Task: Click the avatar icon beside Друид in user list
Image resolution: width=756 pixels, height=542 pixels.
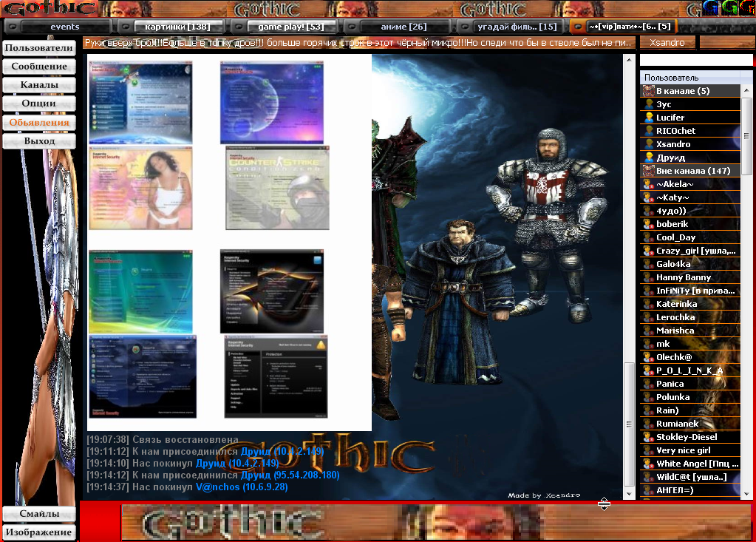Action: click(648, 157)
